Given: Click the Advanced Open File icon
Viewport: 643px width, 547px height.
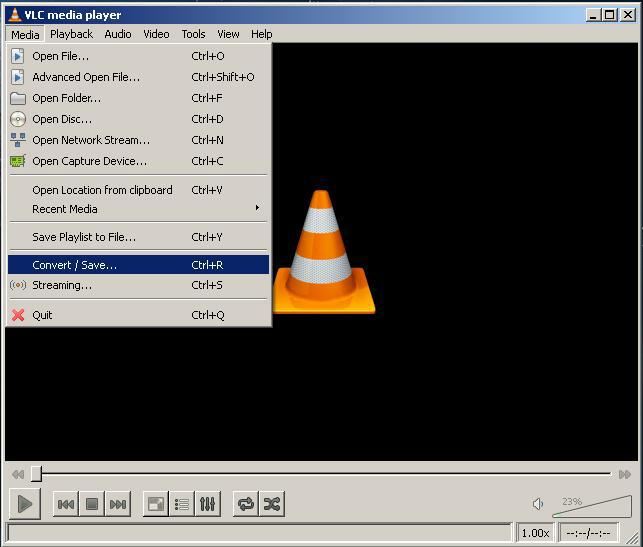Looking at the screenshot, I should (x=17, y=77).
